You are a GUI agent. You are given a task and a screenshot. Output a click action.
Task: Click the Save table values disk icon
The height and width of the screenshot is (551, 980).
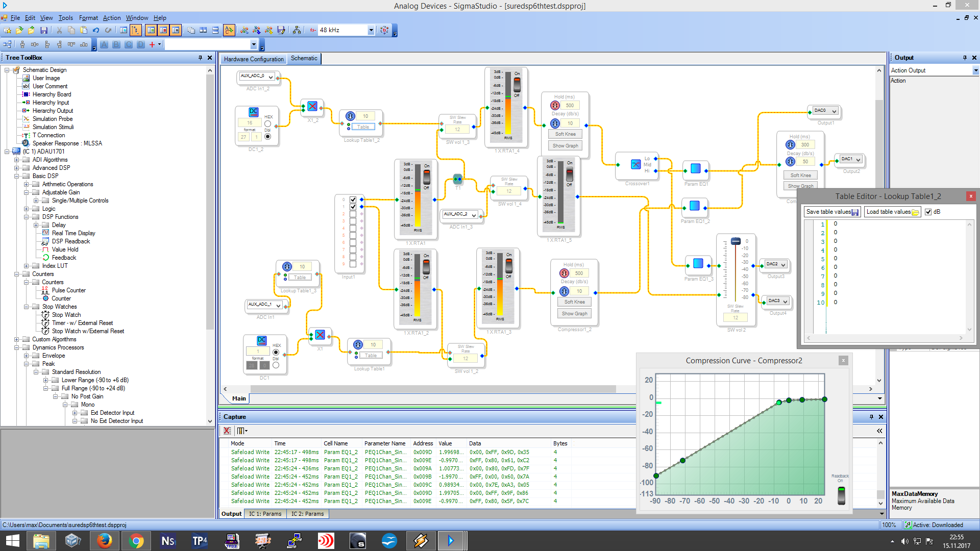(x=855, y=212)
